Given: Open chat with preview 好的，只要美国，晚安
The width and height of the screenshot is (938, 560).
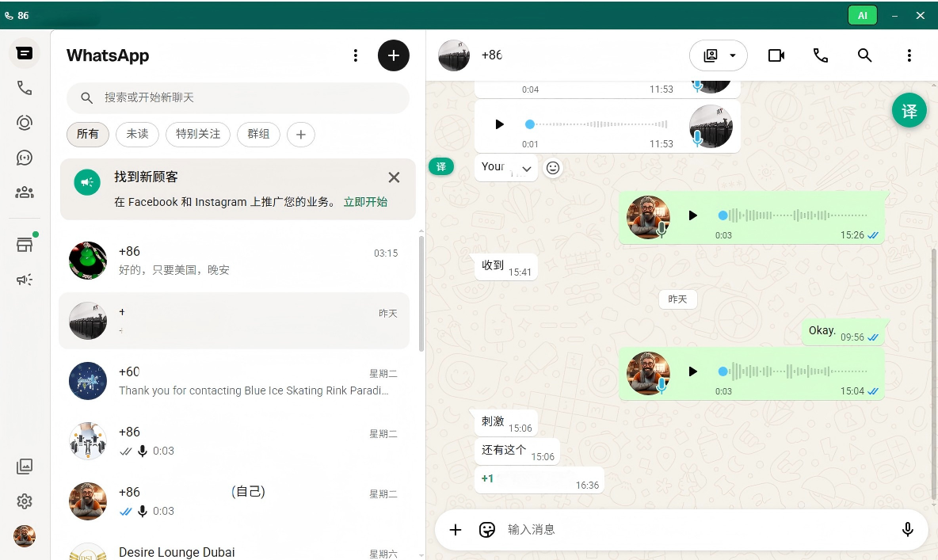Looking at the screenshot, I should 234,261.
